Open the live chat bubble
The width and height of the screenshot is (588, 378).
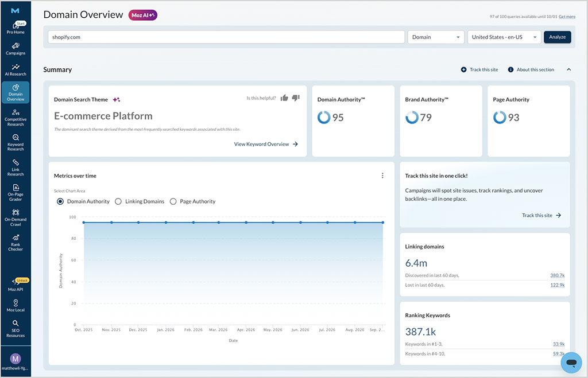click(571, 363)
